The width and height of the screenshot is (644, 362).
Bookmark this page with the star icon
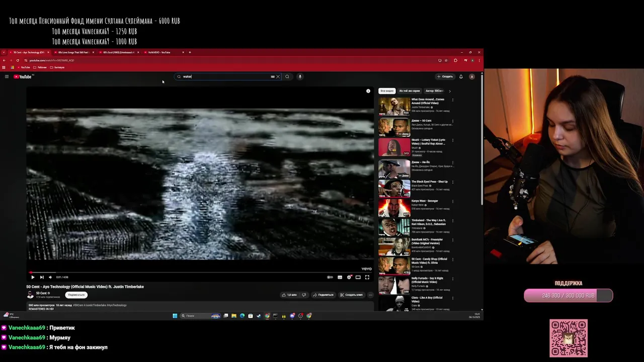tap(446, 60)
